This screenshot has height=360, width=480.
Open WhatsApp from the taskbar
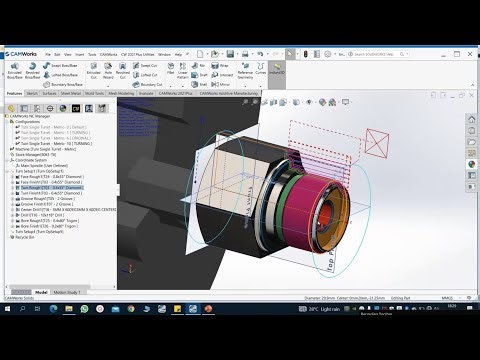84,309
